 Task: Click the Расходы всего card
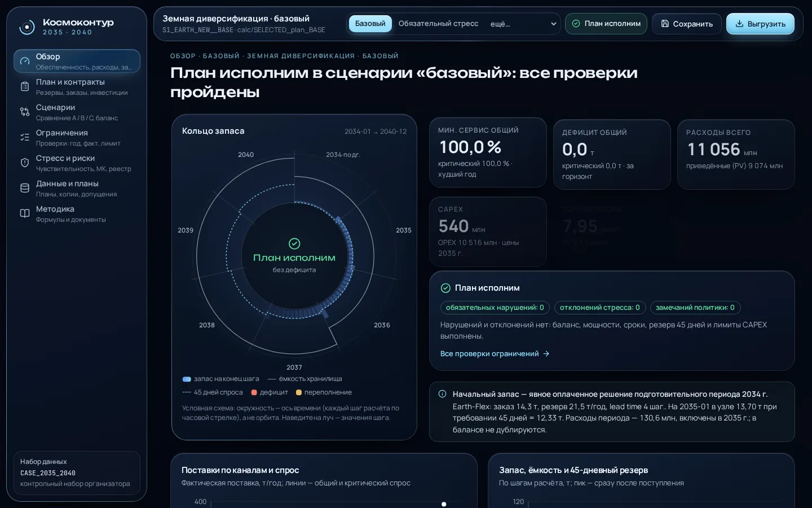(x=736, y=154)
